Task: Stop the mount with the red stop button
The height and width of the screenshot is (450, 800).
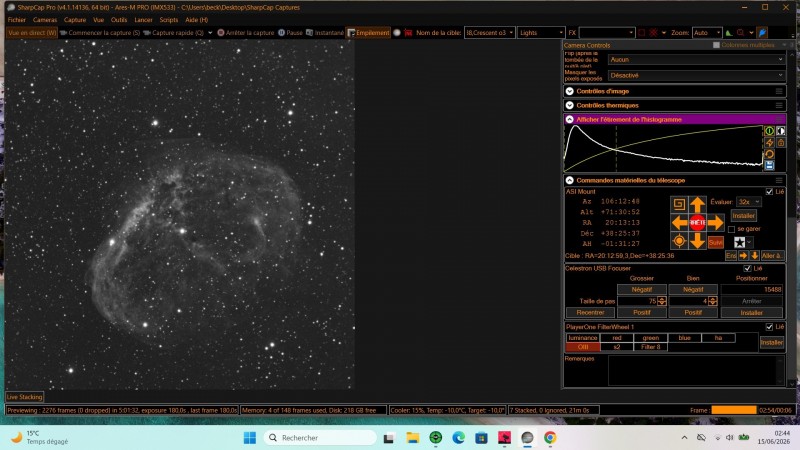Action: (697, 223)
